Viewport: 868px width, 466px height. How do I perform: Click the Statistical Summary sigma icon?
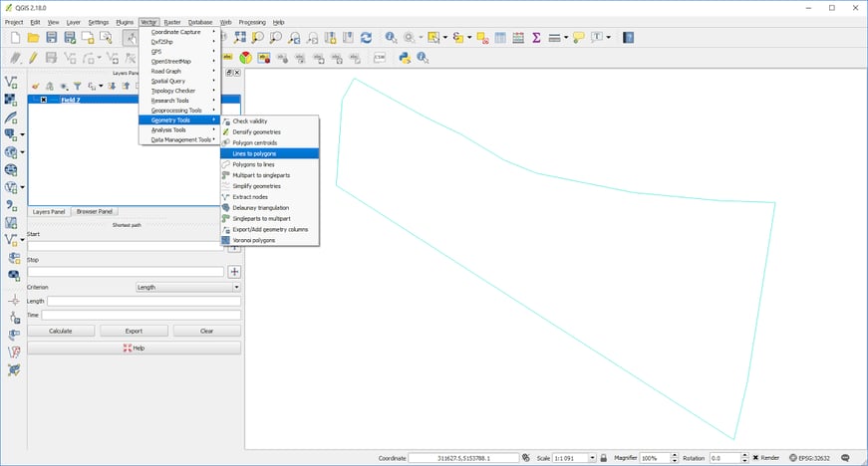pos(536,38)
